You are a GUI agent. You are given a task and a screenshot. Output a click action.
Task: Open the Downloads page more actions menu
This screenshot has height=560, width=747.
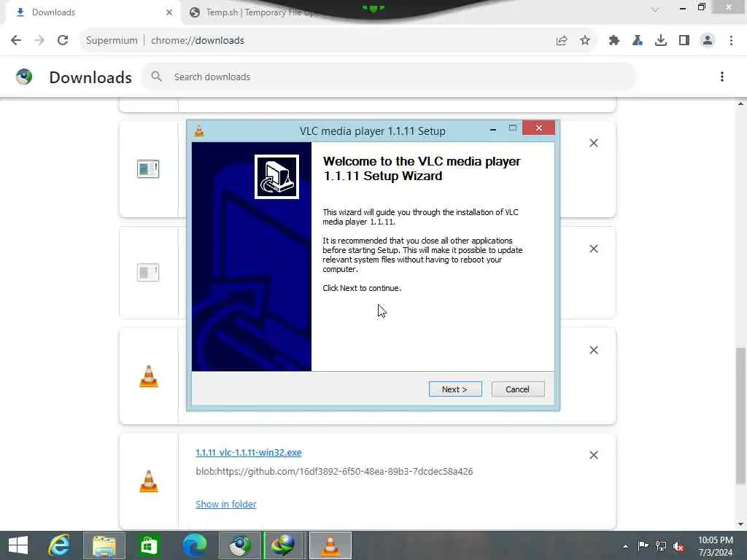point(721,77)
